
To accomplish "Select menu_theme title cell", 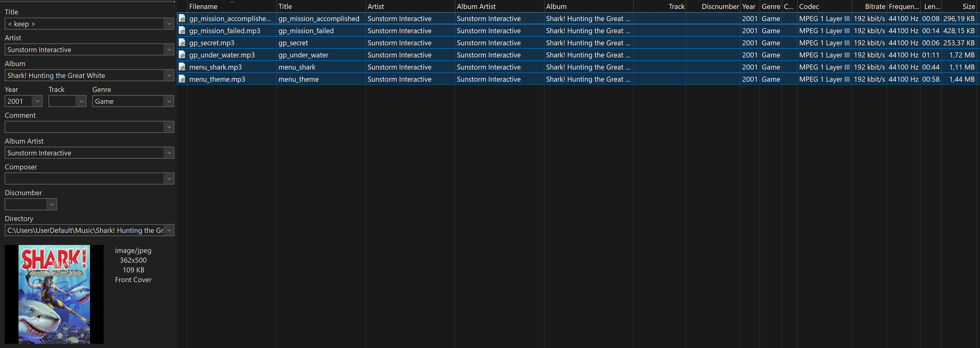I will click(298, 79).
